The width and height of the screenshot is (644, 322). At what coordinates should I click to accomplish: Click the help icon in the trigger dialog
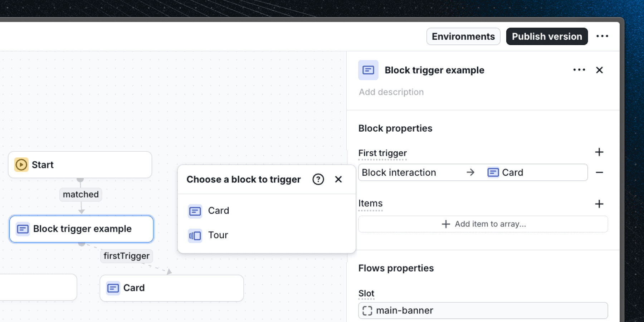point(318,179)
